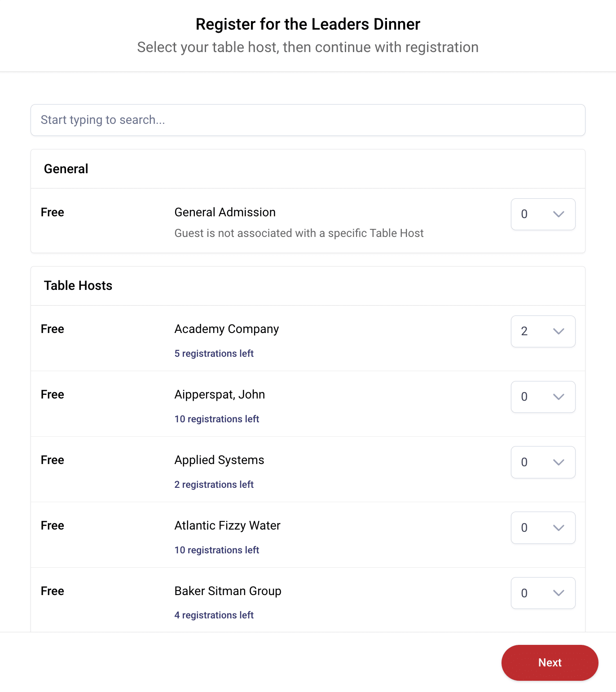Click '10 registrations left' under Aipperspat, John
The width and height of the screenshot is (616, 692).
pos(216,419)
